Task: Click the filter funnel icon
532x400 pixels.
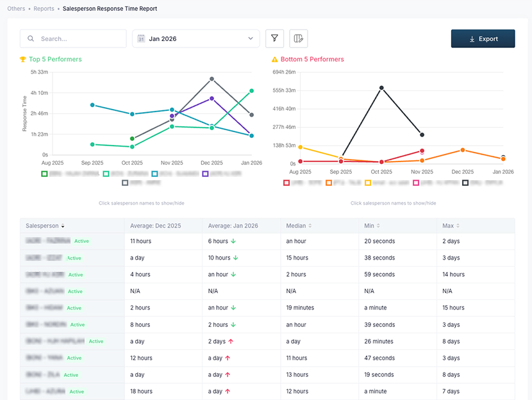Action: [x=274, y=38]
